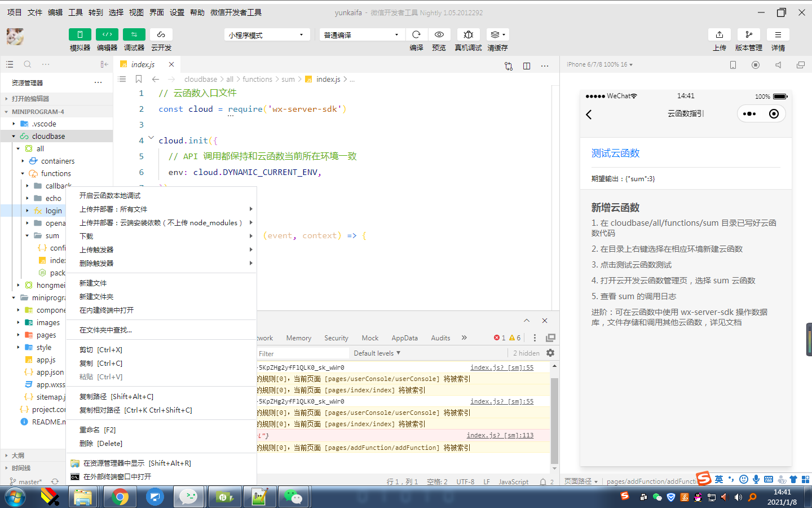Viewport: 812px width, 508px height.
Task: Expand the 时间线 timeline section
Action: (33, 468)
